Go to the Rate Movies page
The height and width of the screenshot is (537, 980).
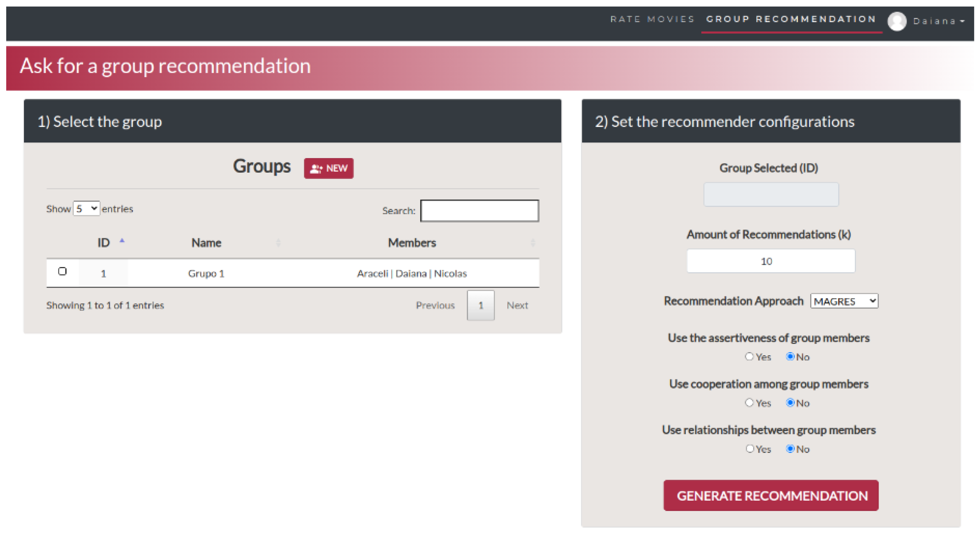click(652, 19)
